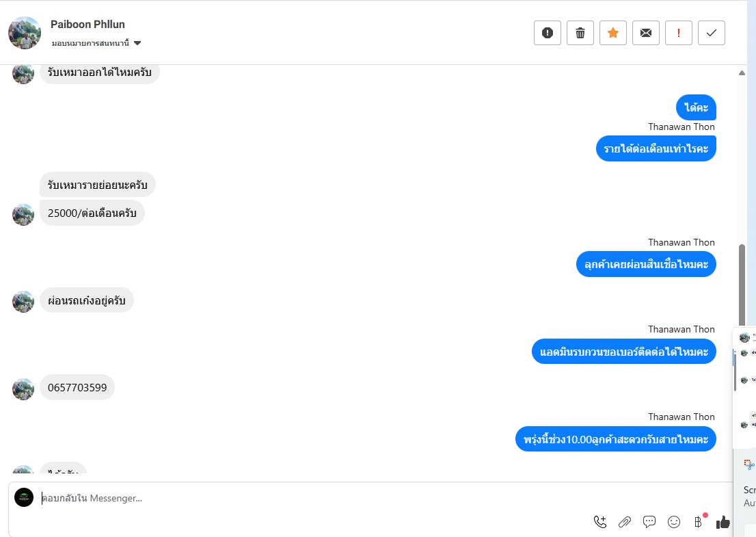The height and width of the screenshot is (537, 756).
Task: Open Paiboon Phllun profile picture in header
Action: [x=25, y=33]
